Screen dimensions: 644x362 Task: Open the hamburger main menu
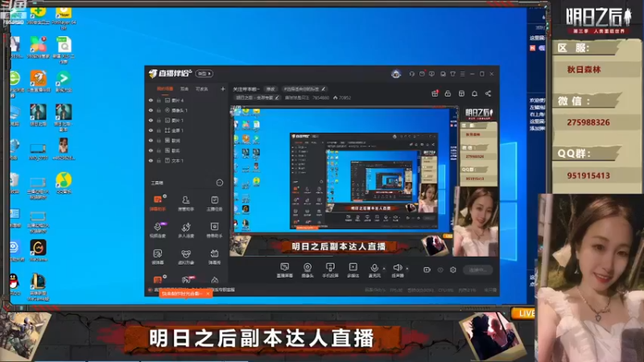462,74
